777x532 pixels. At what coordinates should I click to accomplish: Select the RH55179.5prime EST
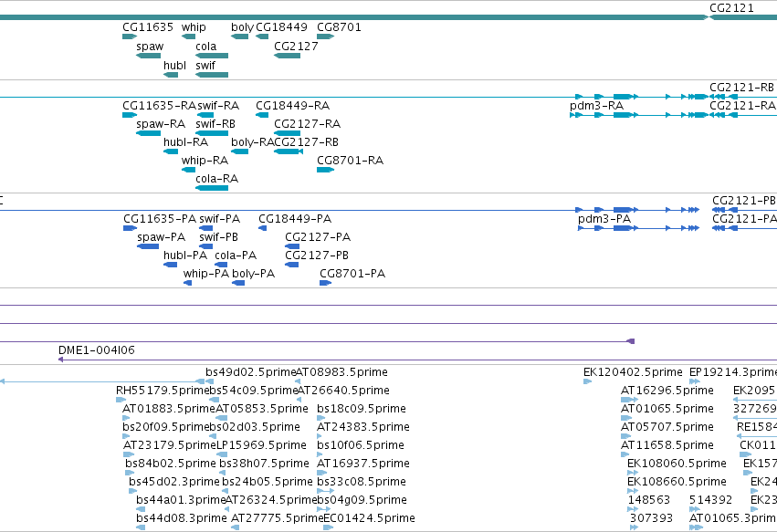(121, 401)
